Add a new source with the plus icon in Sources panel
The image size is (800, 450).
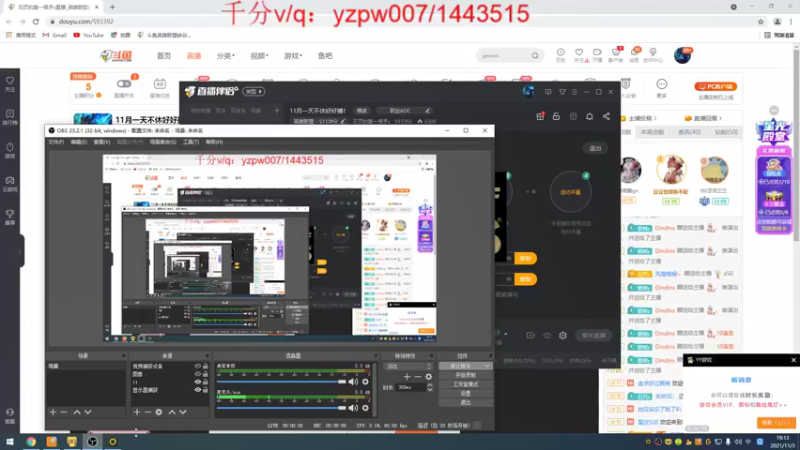(x=136, y=412)
